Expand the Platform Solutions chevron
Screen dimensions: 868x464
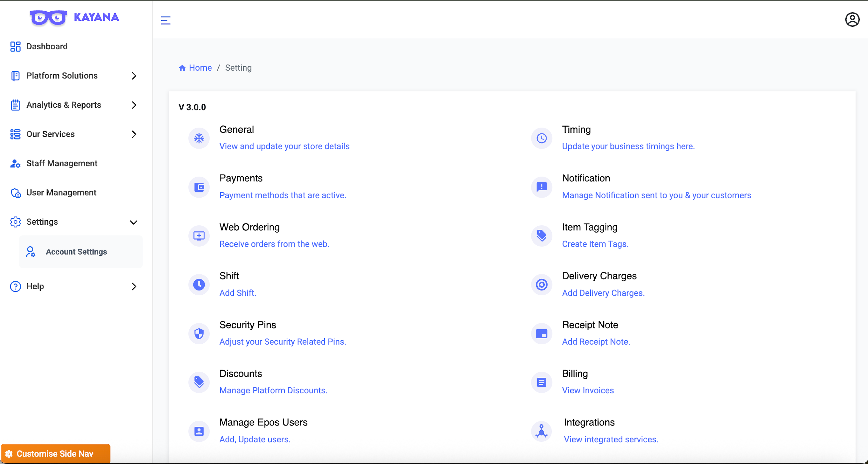coord(134,76)
